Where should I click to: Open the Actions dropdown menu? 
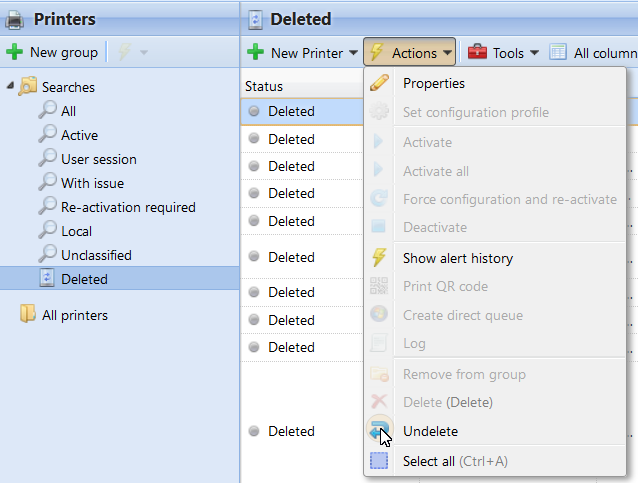click(410, 52)
